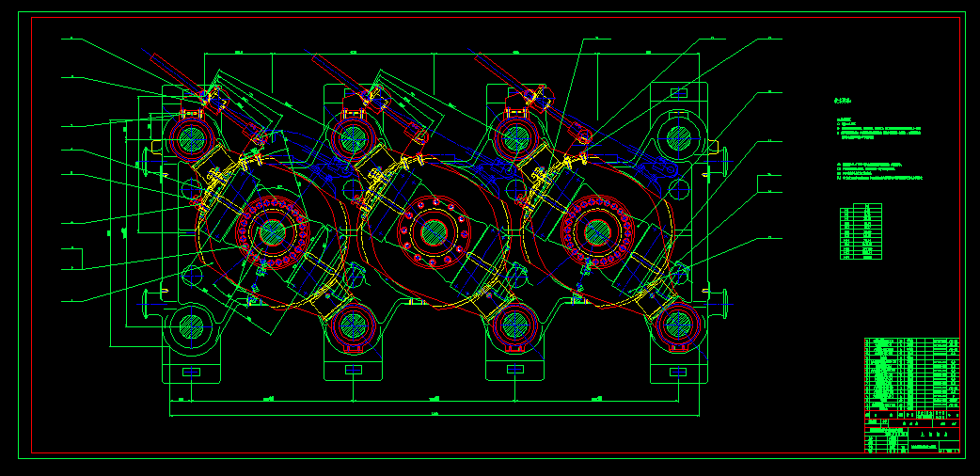This screenshot has width=980, height=476.
Task: Select the right crank hub with bolt circle
Action: tap(597, 232)
